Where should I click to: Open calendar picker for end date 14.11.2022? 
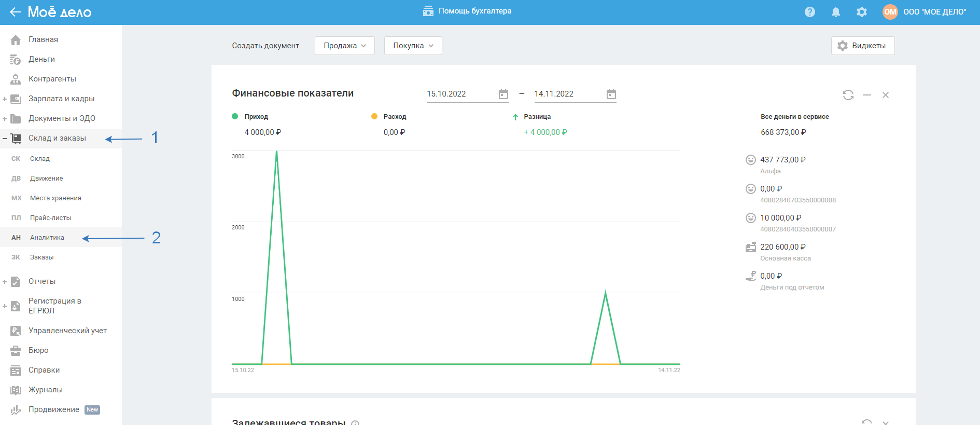tap(611, 94)
